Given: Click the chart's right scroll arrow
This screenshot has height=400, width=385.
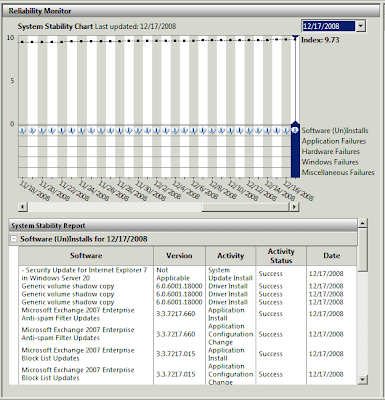Looking at the screenshot, I should [294, 207].
